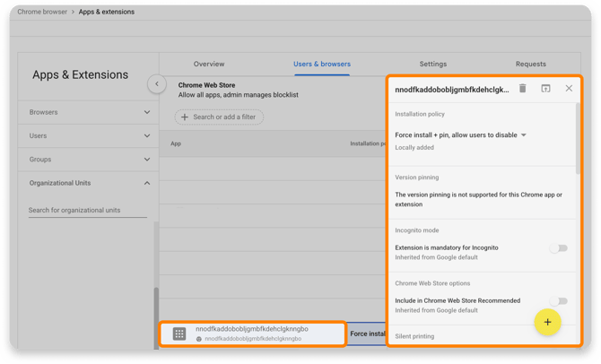Viewport: 601px width, 364px height.
Task: Click the App column header
Action: pyautogui.click(x=176, y=143)
